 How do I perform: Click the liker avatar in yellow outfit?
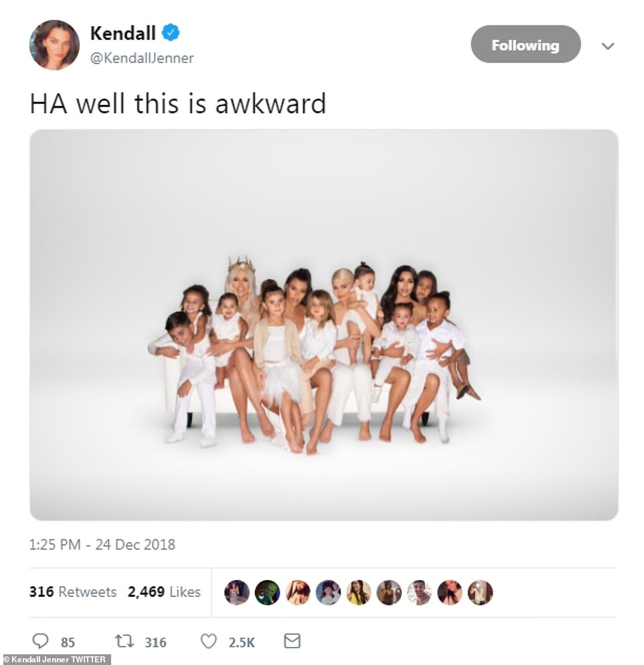coord(359,592)
